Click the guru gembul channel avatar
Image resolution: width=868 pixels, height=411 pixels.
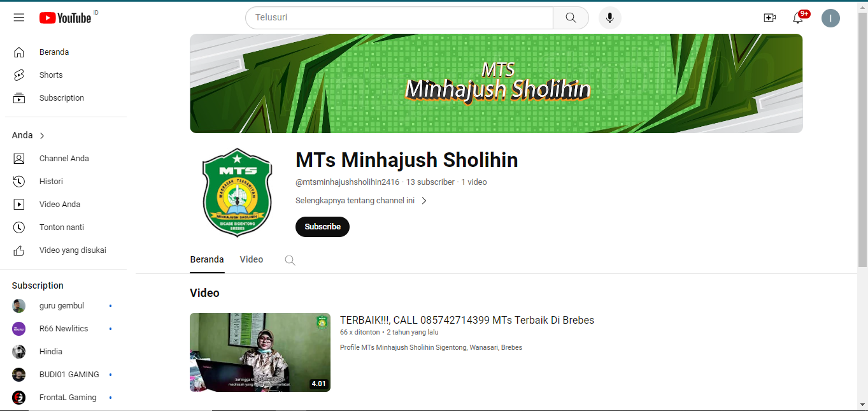pyautogui.click(x=19, y=306)
